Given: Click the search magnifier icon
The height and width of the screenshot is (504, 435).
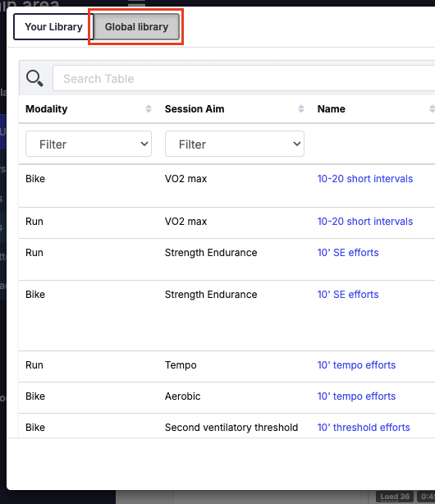Looking at the screenshot, I should pos(34,79).
